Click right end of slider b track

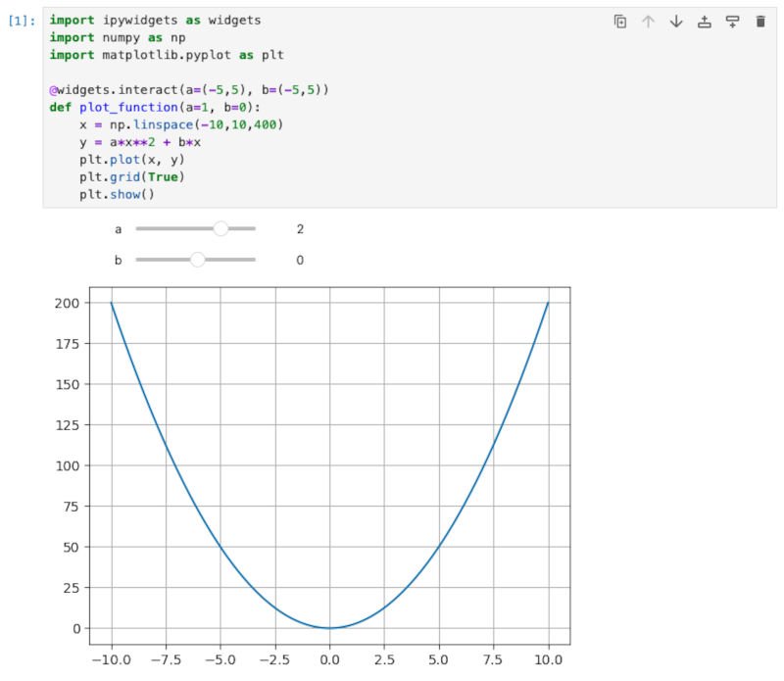[x=254, y=260]
